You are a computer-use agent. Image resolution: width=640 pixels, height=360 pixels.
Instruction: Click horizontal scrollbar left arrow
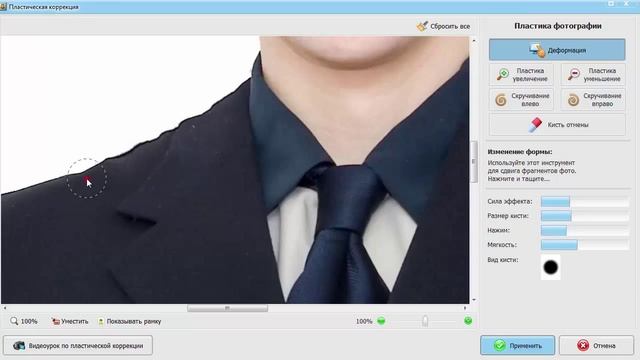(4, 308)
